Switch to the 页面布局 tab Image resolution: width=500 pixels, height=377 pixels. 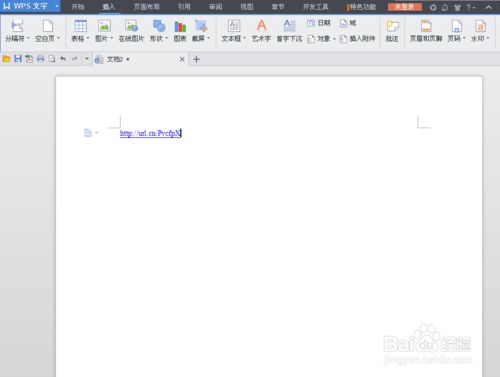coord(147,7)
